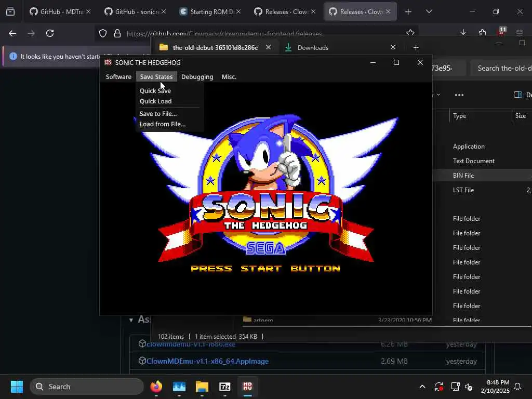
Task: Open sync tray icon with red dot
Action: coord(438,387)
